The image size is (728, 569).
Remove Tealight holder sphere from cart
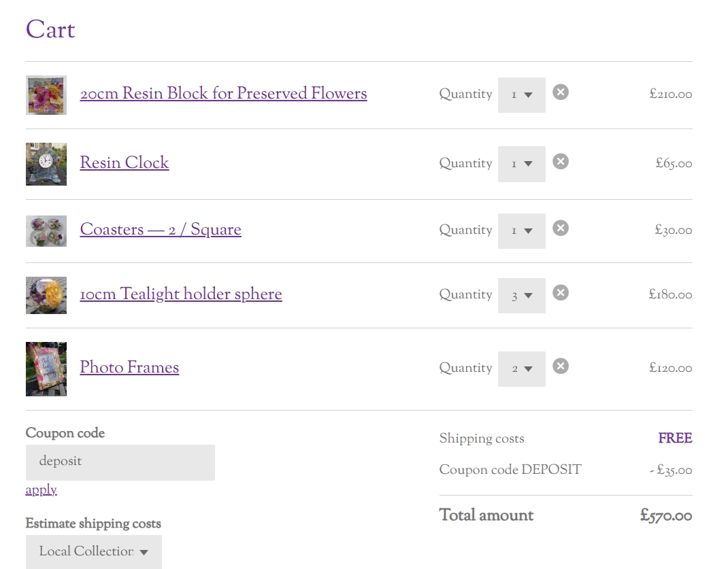click(561, 292)
